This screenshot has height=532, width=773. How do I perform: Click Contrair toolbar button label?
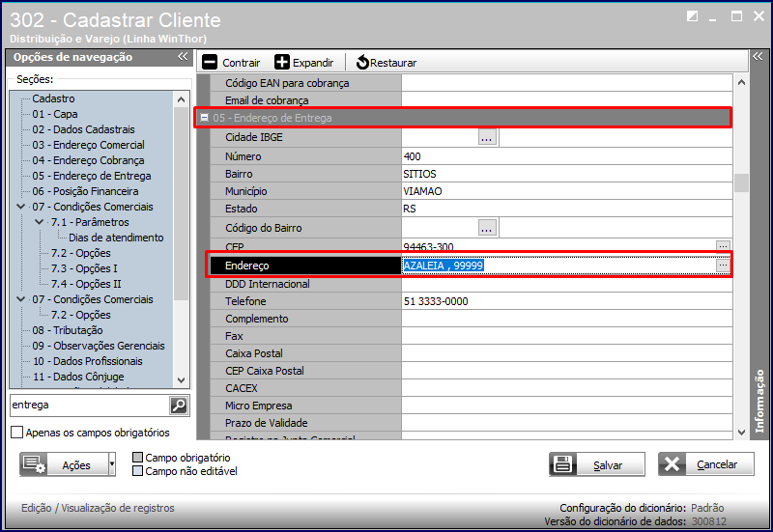click(241, 63)
